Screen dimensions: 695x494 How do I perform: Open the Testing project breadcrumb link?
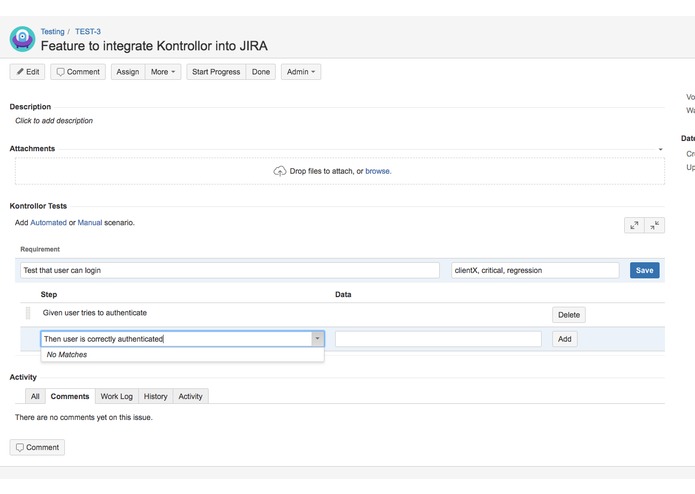tap(52, 31)
